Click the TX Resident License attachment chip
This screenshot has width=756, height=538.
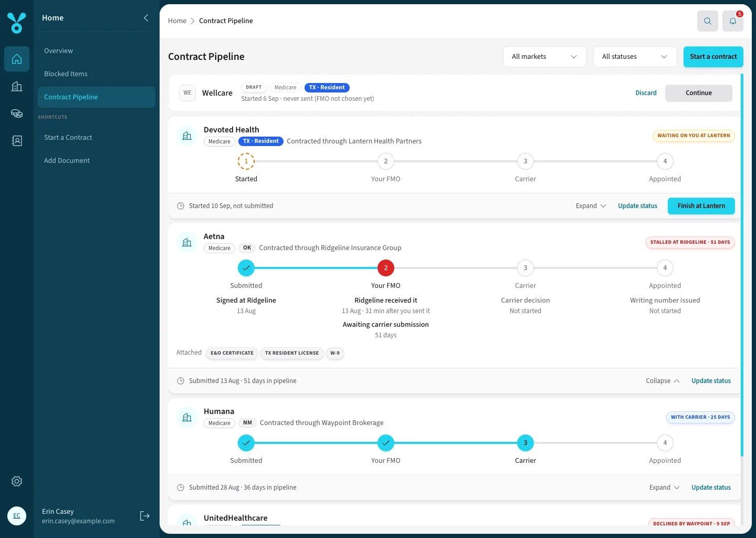pyautogui.click(x=292, y=353)
